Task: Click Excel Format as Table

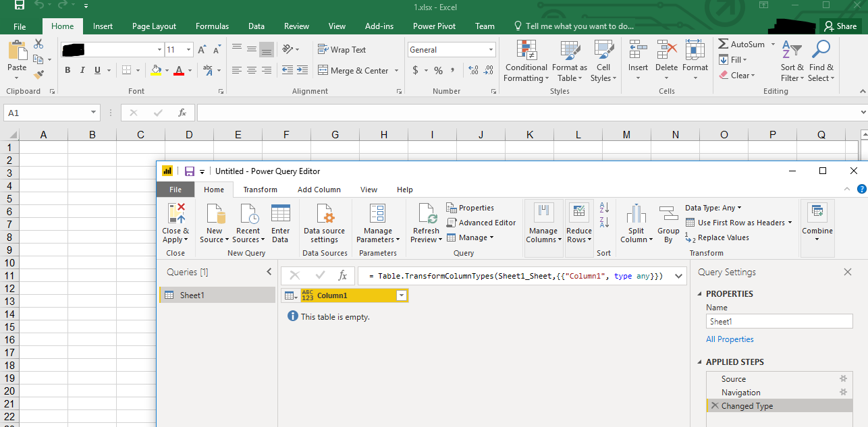Action: point(570,61)
